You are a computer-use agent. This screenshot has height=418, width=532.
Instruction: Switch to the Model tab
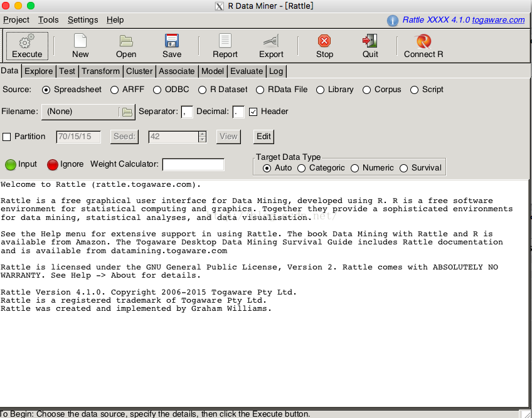213,71
